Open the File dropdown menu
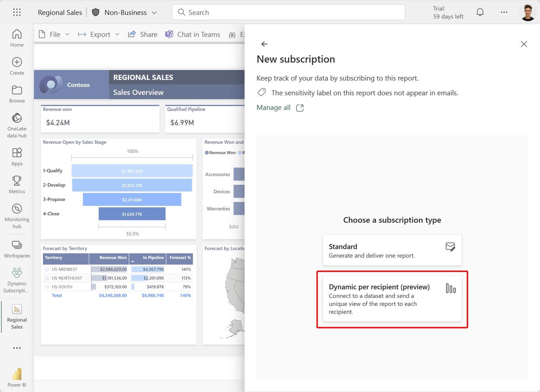540x392 pixels. (x=54, y=34)
